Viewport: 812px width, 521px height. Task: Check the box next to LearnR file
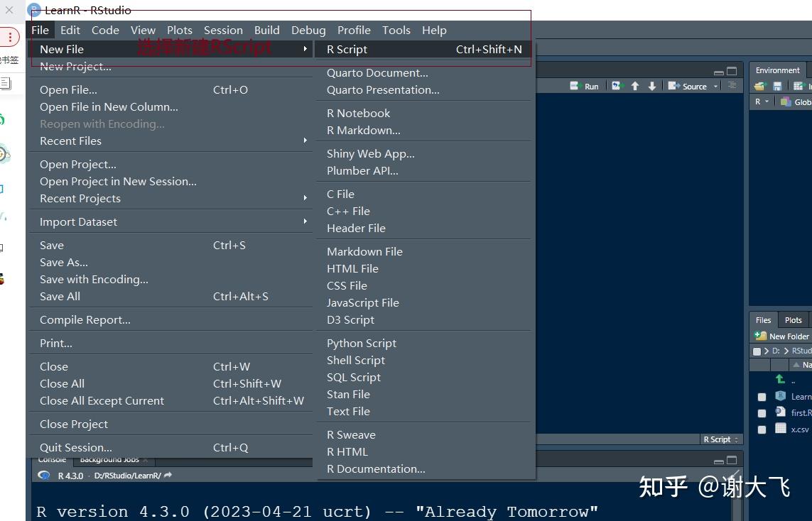coord(762,397)
